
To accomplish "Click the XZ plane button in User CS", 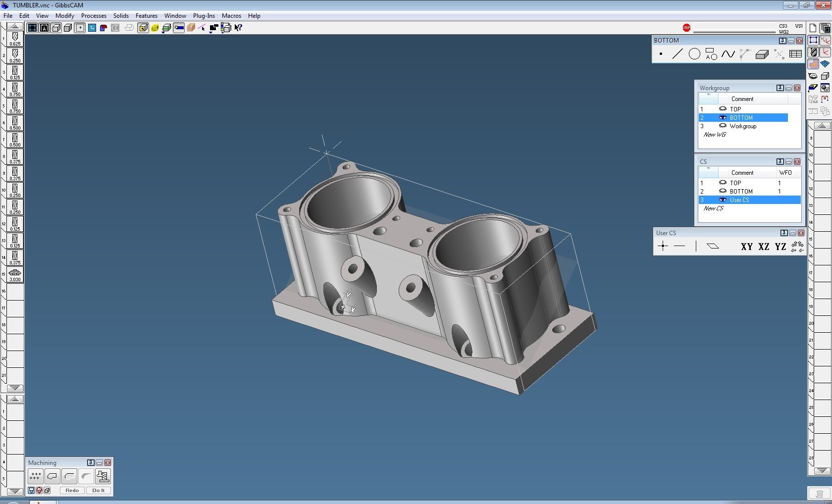I will 764,246.
